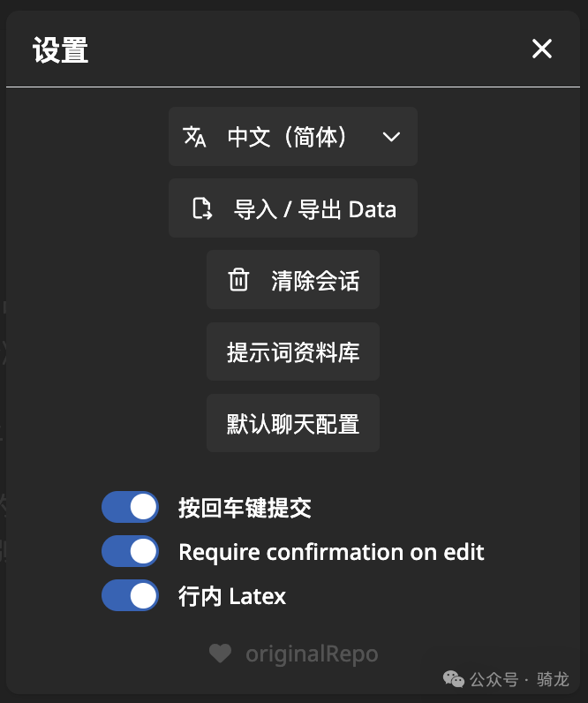Open the 中文（简体）language selector
This screenshot has width=588, height=703.
point(288,137)
